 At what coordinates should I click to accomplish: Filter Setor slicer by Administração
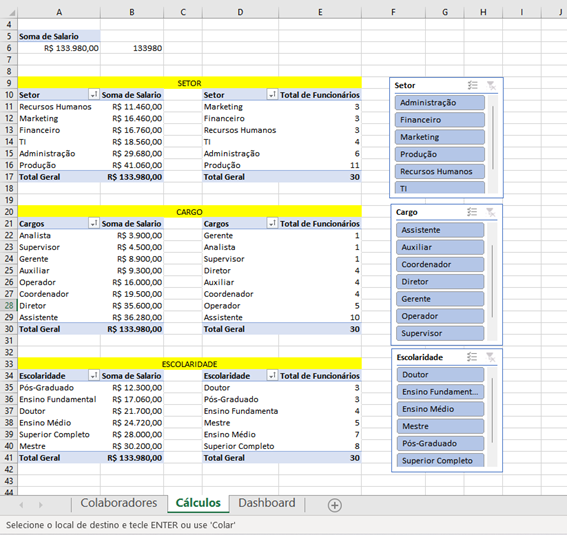[439, 103]
